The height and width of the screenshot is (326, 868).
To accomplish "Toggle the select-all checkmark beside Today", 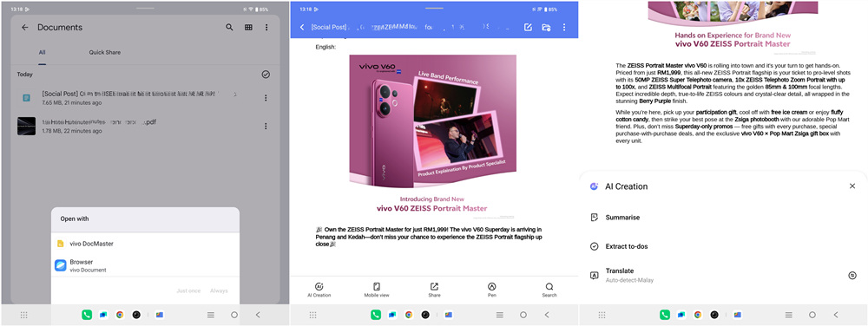I will tap(266, 74).
